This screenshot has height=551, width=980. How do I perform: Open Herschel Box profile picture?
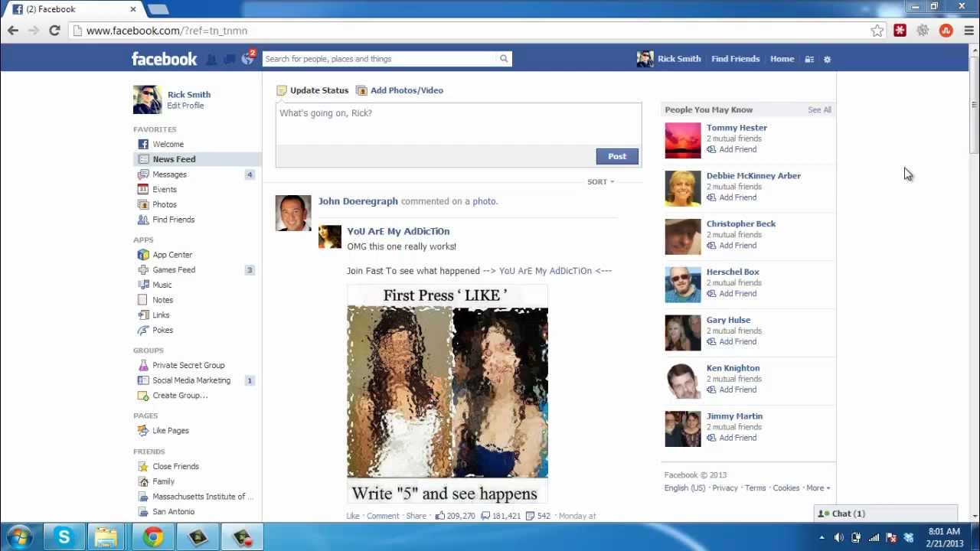[682, 285]
